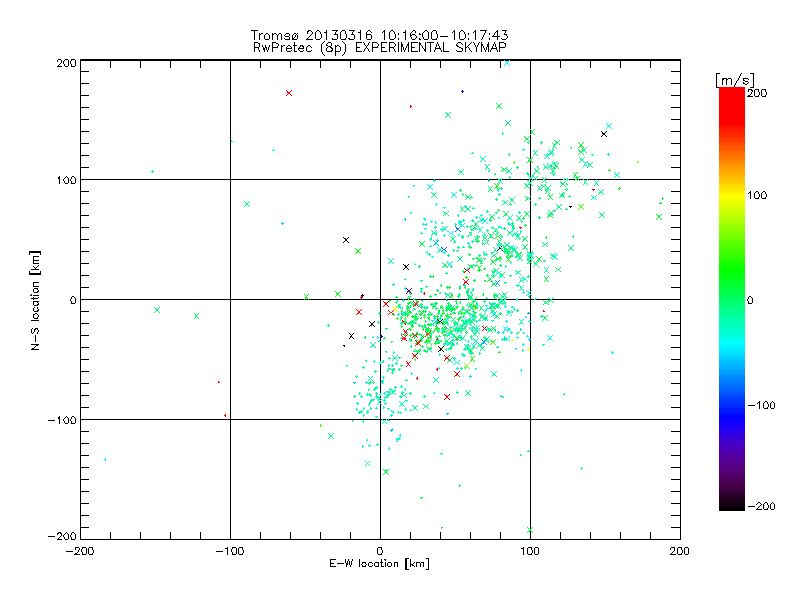Image resolution: width=800 pixels, height=600 pixels.
Task: Click the x-axis tick label '200'
Action: click(680, 551)
